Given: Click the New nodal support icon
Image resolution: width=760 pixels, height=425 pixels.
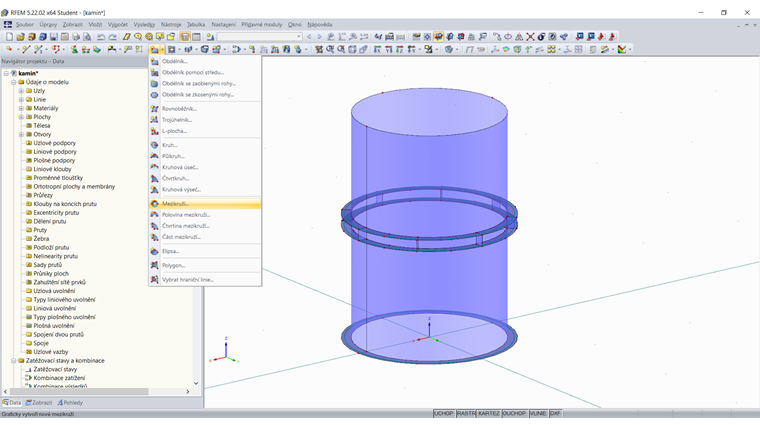Looking at the screenshot, I should point(74,49).
